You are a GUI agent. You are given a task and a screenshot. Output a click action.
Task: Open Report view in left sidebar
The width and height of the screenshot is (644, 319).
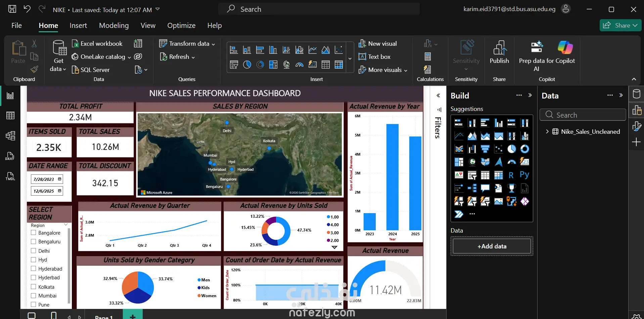[x=10, y=95]
